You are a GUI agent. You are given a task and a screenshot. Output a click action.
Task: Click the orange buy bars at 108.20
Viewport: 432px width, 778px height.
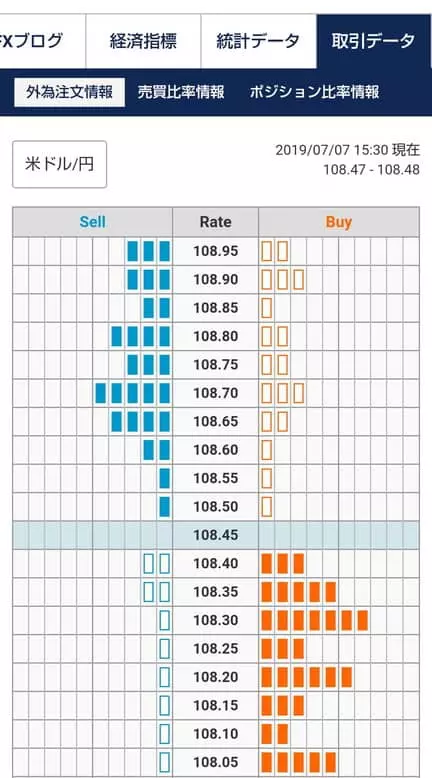[x=307, y=677]
